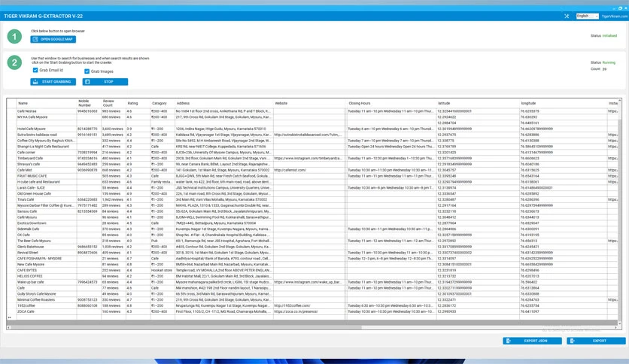Click the Hookah store category cell
629x364 pixels.
(x=162, y=270)
